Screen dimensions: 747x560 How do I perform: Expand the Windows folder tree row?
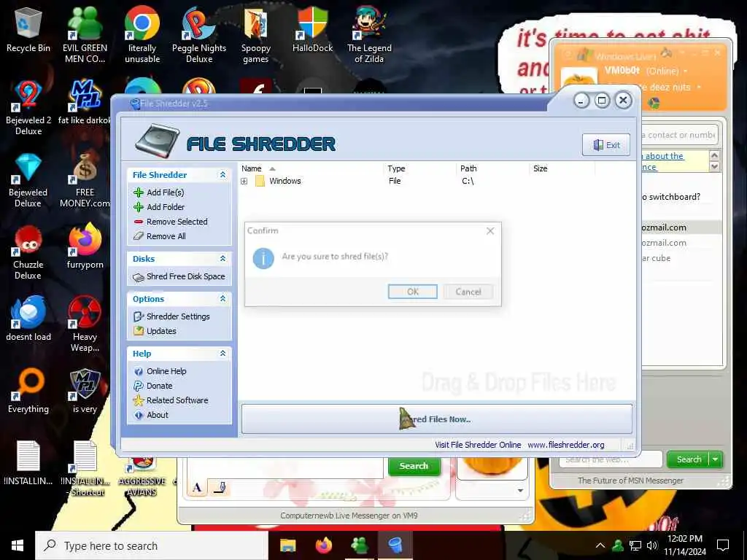(244, 181)
